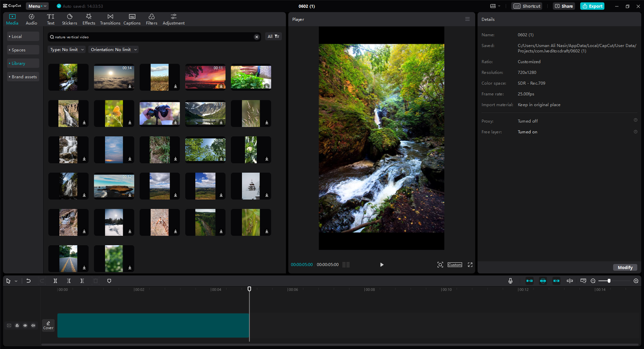The width and height of the screenshot is (644, 349).
Task: Click the Modify button
Action: click(x=625, y=267)
